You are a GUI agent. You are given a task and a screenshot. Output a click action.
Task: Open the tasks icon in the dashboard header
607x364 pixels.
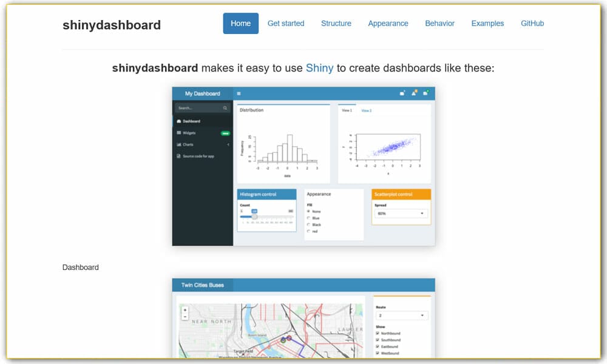(x=425, y=92)
